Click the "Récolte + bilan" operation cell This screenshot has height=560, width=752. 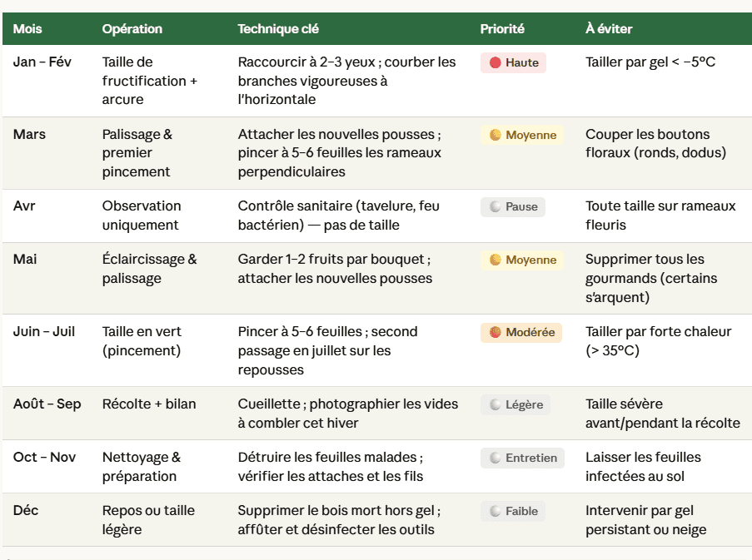[x=149, y=404]
